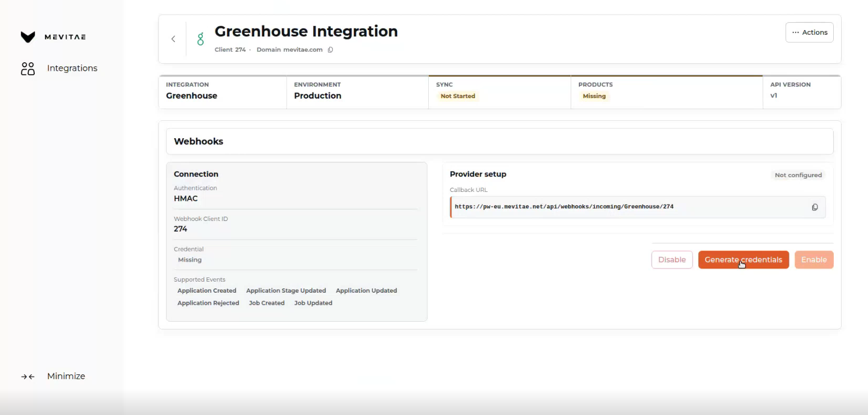
Task: Click the Minimize label in sidebar
Action: pos(66,376)
